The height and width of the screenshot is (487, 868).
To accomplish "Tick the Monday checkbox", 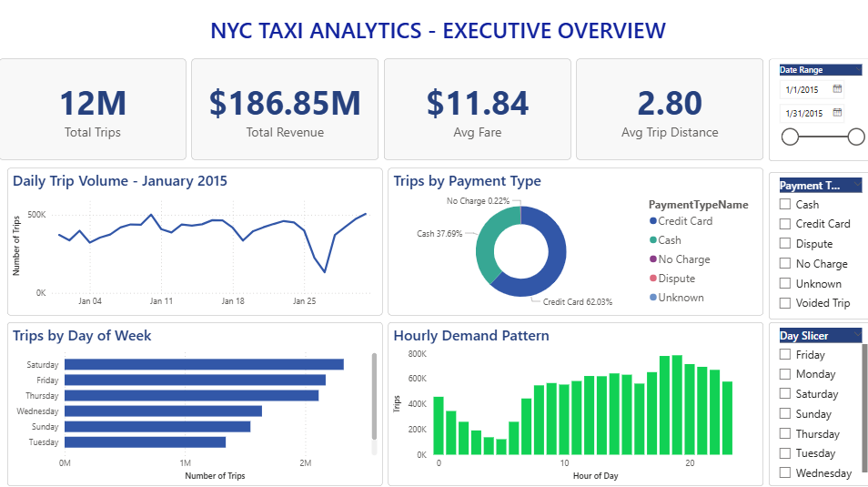I will [x=785, y=374].
